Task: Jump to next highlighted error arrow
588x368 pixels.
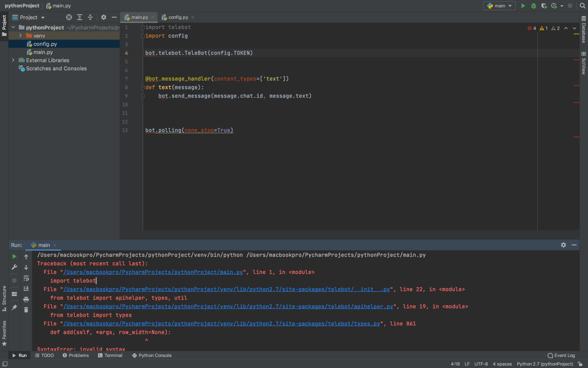Action: tap(575, 28)
